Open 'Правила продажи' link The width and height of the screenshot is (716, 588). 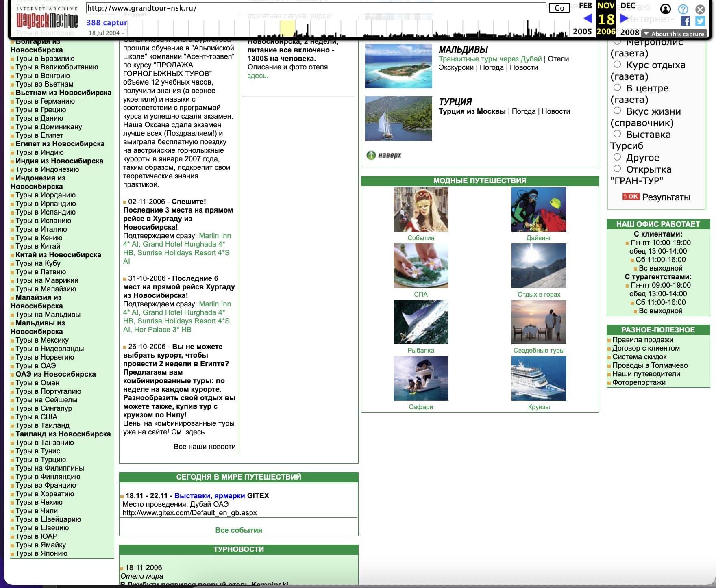[643, 340]
